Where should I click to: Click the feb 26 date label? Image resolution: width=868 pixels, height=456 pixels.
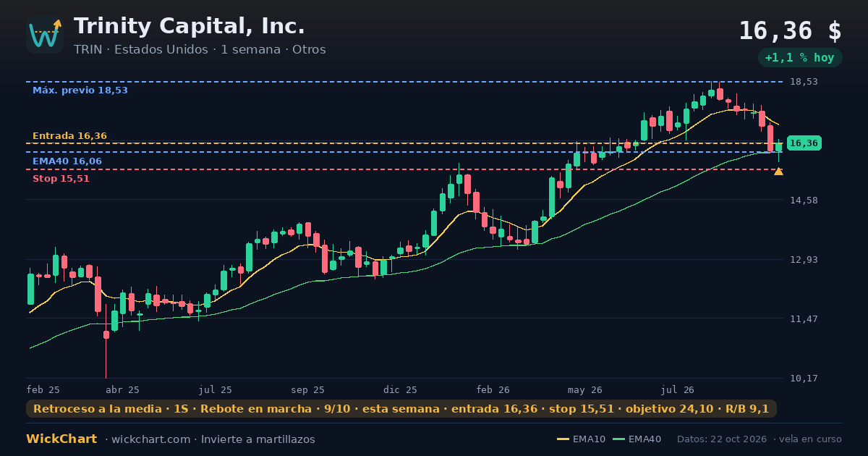point(493,389)
